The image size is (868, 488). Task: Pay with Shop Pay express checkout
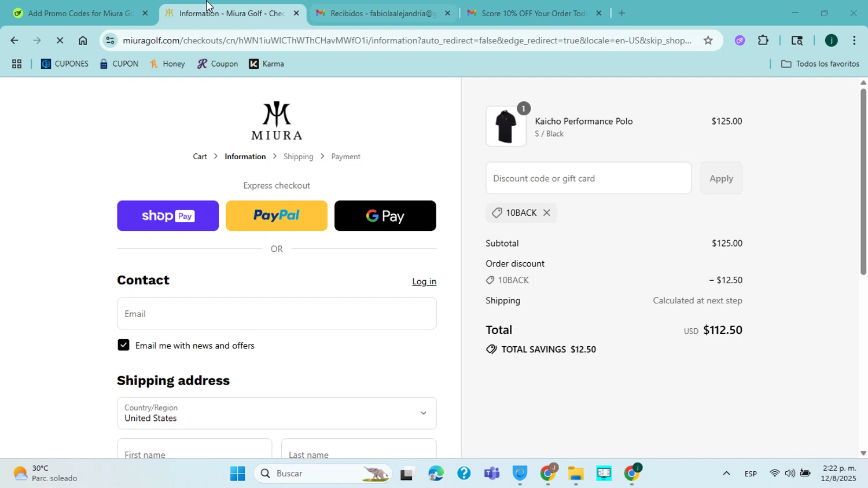[168, 216]
